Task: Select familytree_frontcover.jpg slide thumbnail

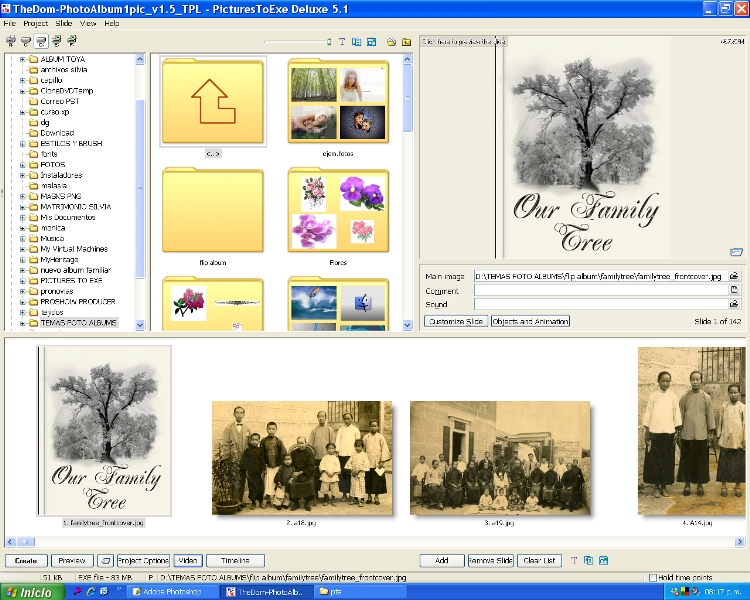Action: pos(104,431)
